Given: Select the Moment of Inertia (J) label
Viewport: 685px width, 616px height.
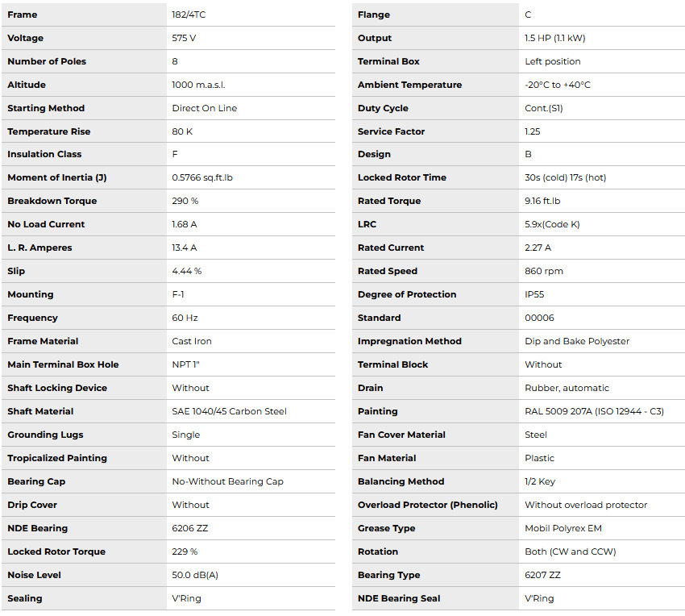Looking at the screenshot, I should point(56,177).
